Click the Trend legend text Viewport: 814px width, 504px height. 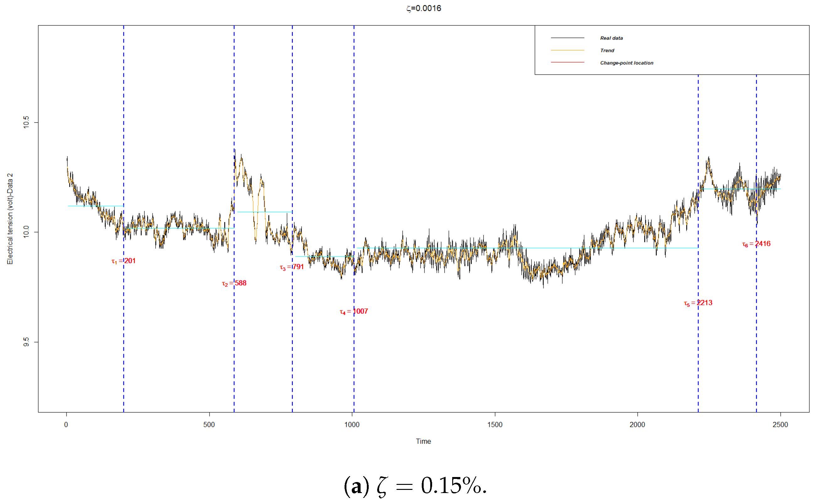tap(607, 50)
